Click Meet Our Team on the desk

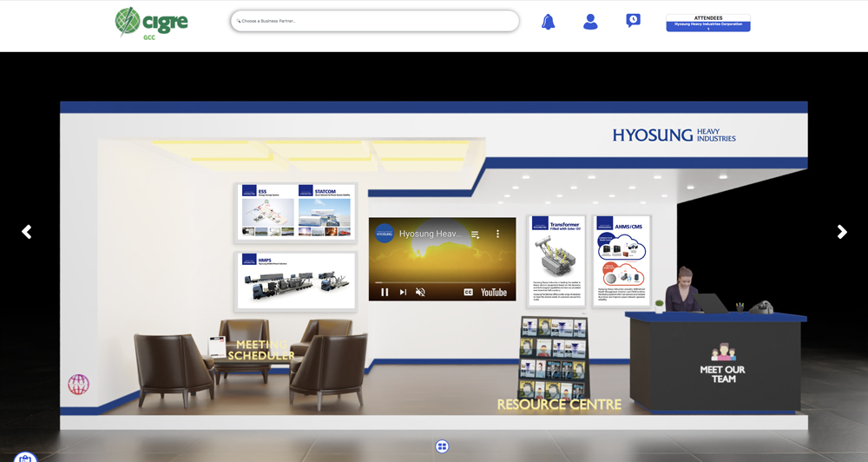[x=723, y=373]
